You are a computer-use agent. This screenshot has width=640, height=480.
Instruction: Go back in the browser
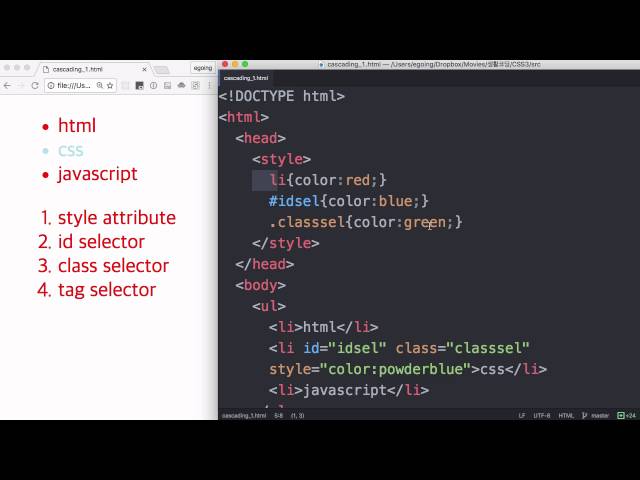point(7,86)
